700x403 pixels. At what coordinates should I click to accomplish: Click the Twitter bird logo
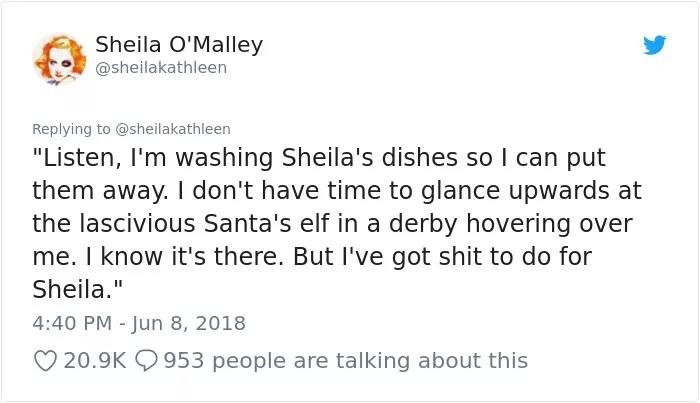[x=654, y=45]
